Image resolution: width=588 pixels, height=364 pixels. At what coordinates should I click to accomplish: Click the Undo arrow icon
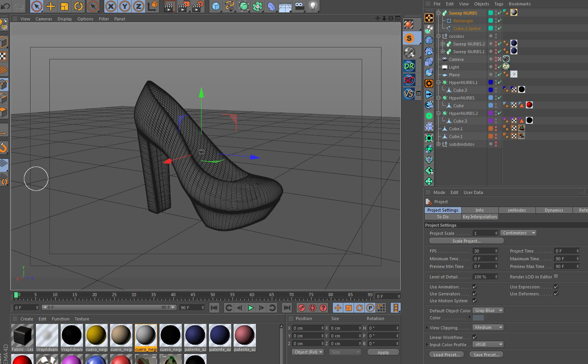[5, 6]
